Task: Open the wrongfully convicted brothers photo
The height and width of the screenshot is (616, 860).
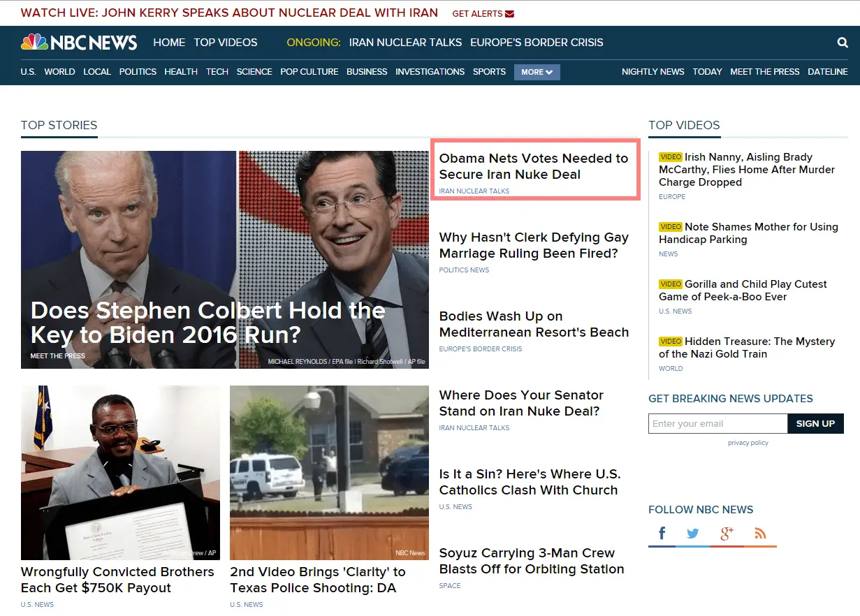Action: point(120,473)
